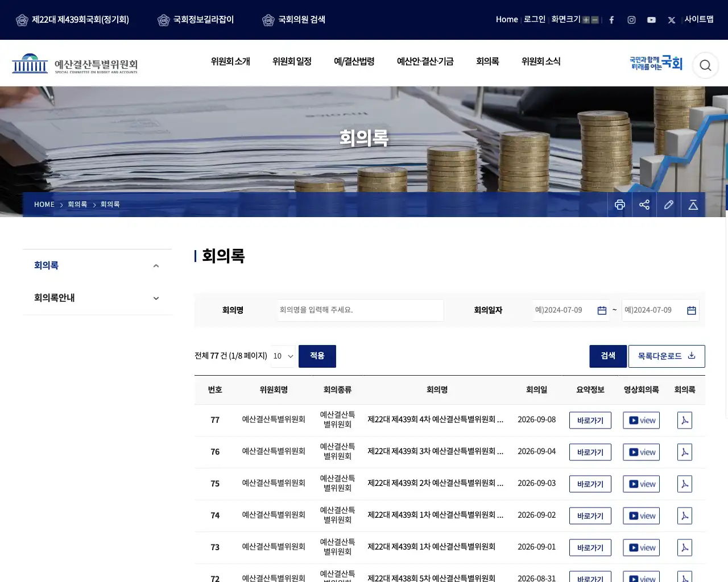This screenshot has height=582, width=728.
Task: Open PDF minutes for row 75
Action: pyautogui.click(x=685, y=484)
